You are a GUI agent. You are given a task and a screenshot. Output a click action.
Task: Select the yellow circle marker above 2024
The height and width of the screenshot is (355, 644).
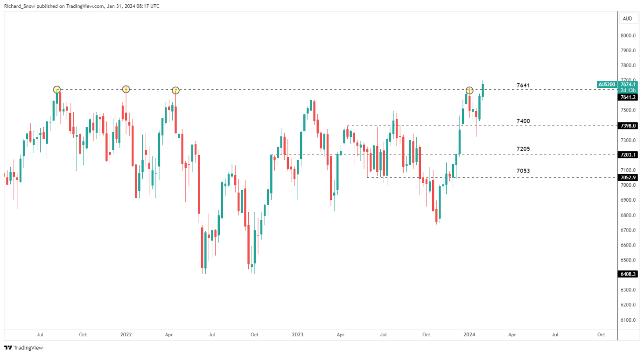[469, 90]
